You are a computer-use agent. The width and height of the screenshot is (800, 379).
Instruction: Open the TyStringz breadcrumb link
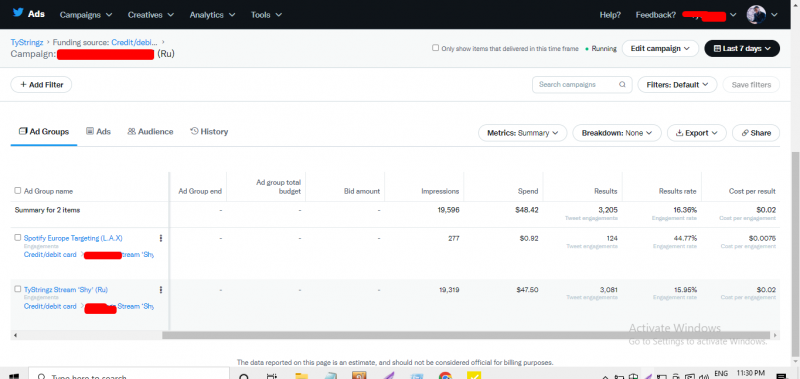tap(27, 42)
